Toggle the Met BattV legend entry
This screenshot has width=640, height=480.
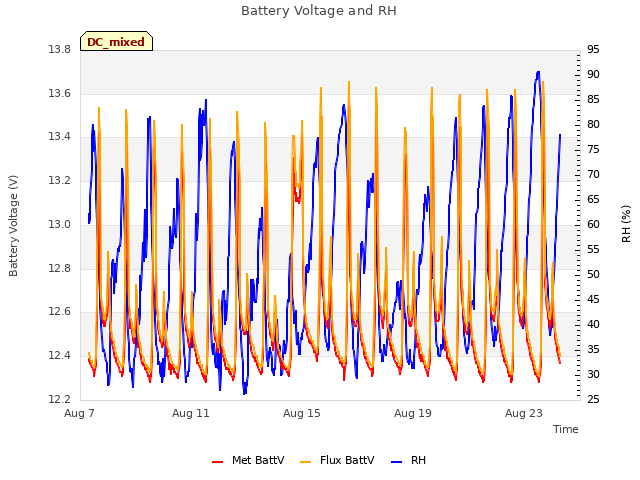pos(248,460)
